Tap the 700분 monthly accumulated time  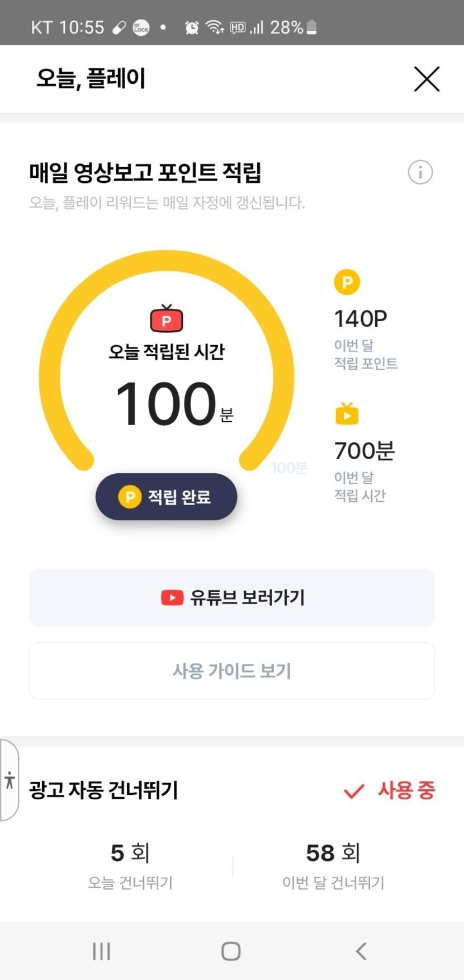pos(364,451)
